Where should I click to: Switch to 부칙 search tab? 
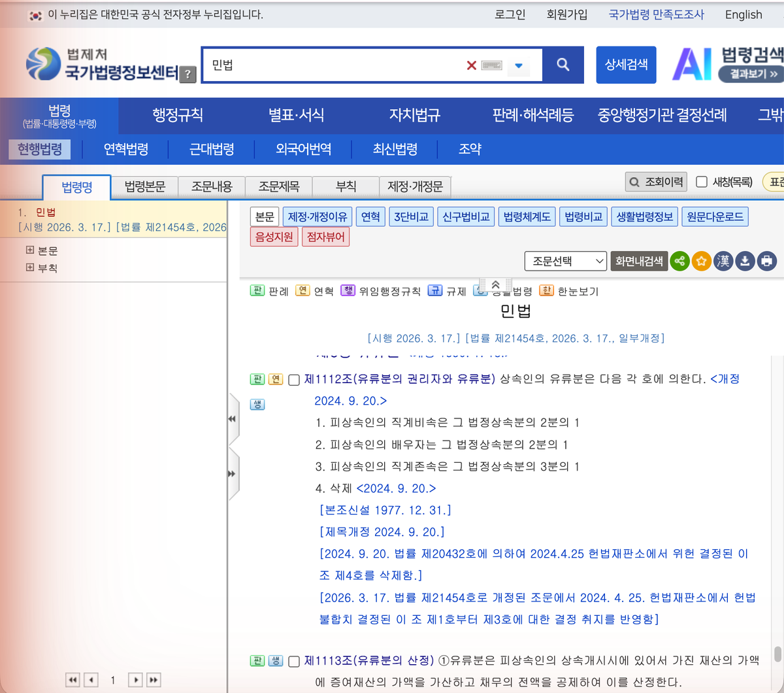tap(346, 186)
